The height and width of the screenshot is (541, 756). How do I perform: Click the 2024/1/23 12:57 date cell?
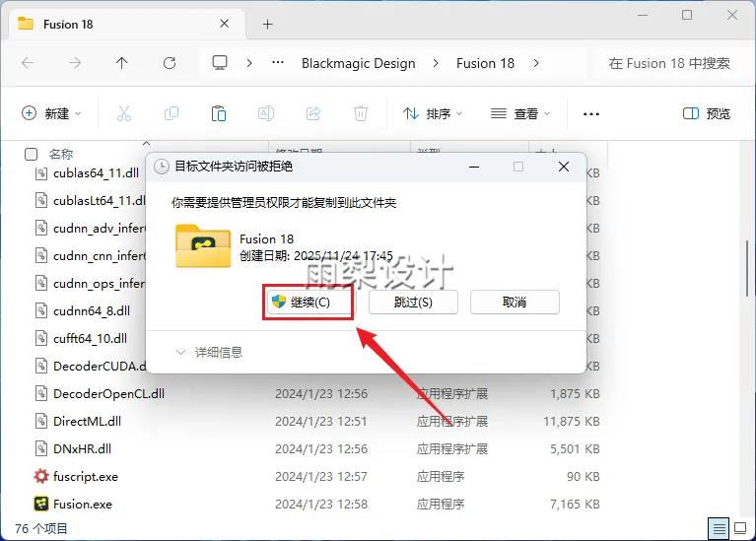coord(321,477)
